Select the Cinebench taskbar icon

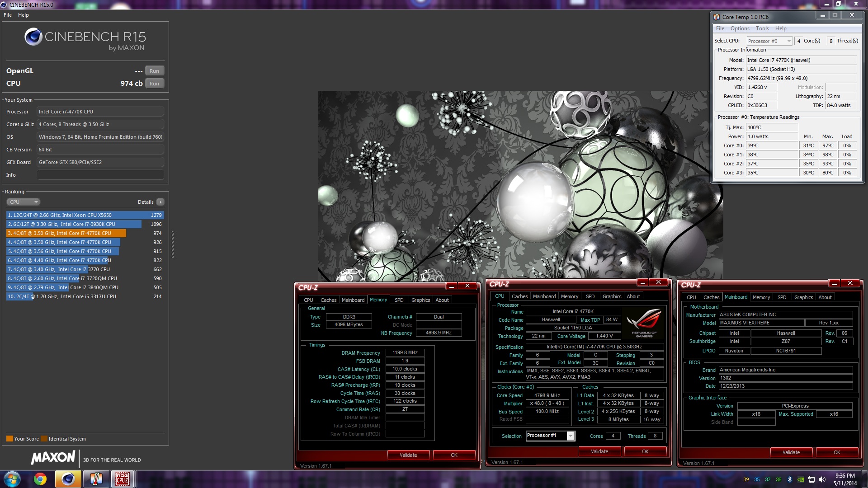pyautogui.click(x=68, y=479)
